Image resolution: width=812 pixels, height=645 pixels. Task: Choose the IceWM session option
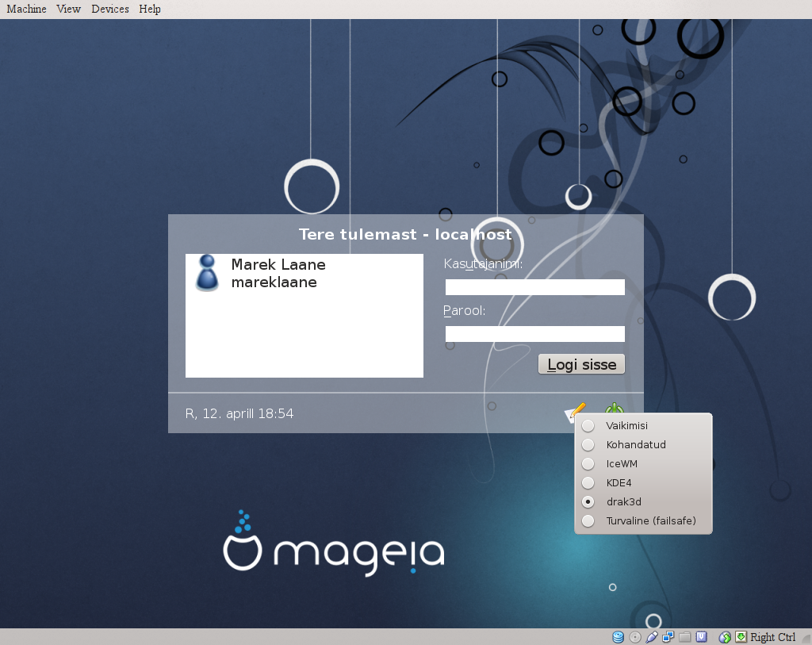(x=643, y=463)
